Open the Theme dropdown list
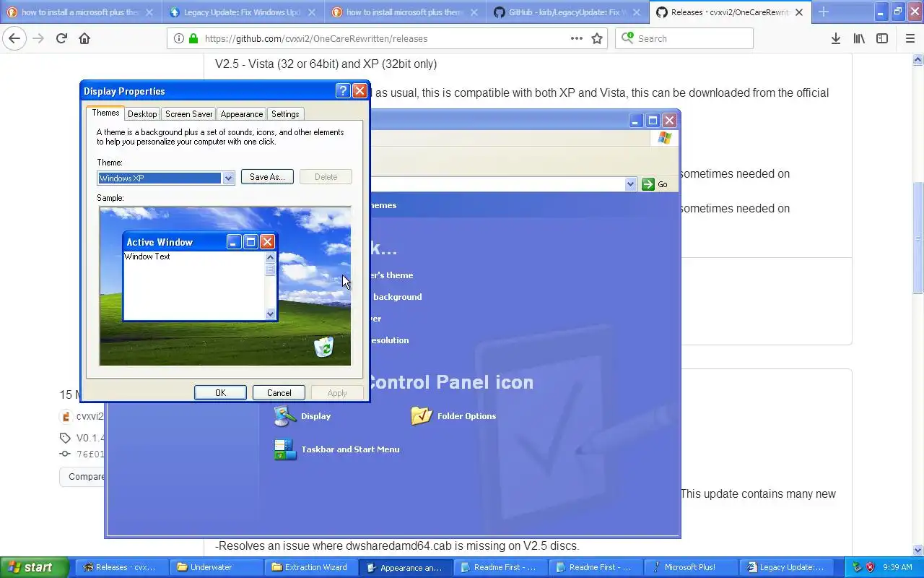Screen dimensions: 924x578 228,178
